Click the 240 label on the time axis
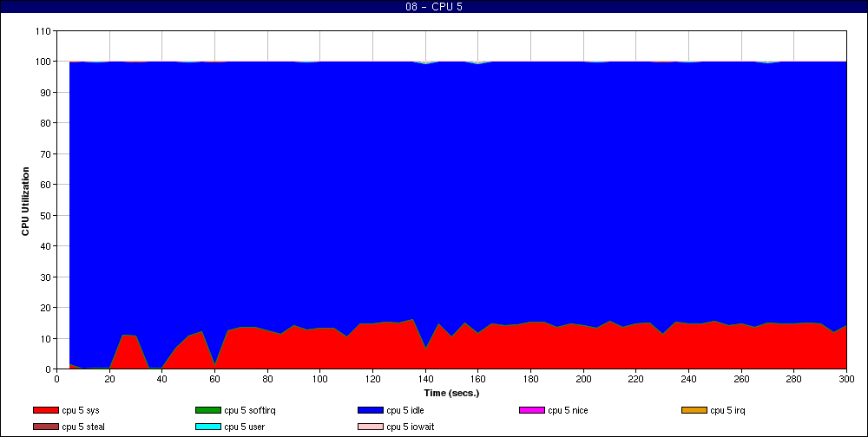868x437 pixels. tap(688, 379)
